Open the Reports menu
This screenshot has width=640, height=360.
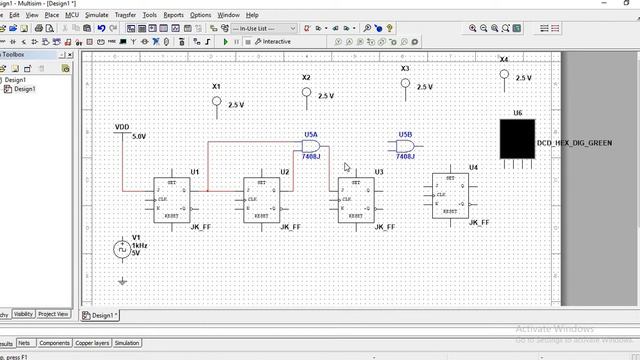(173, 15)
